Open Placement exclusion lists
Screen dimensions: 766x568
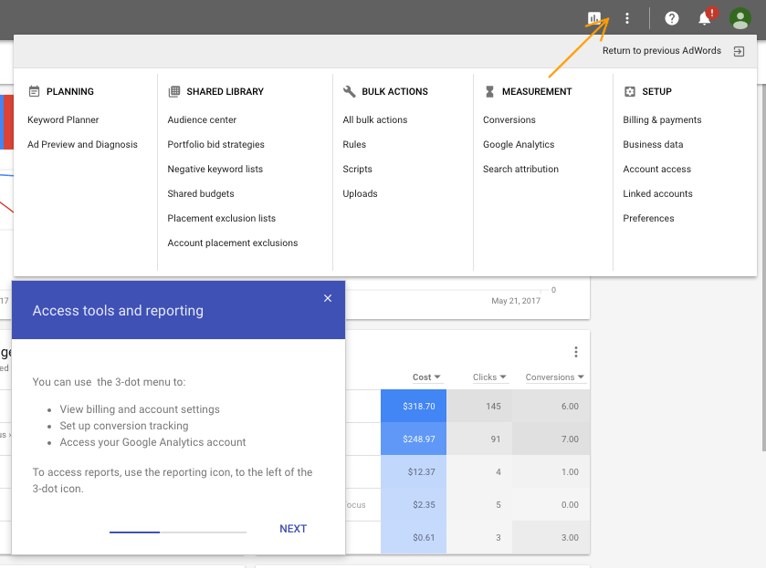[221, 218]
